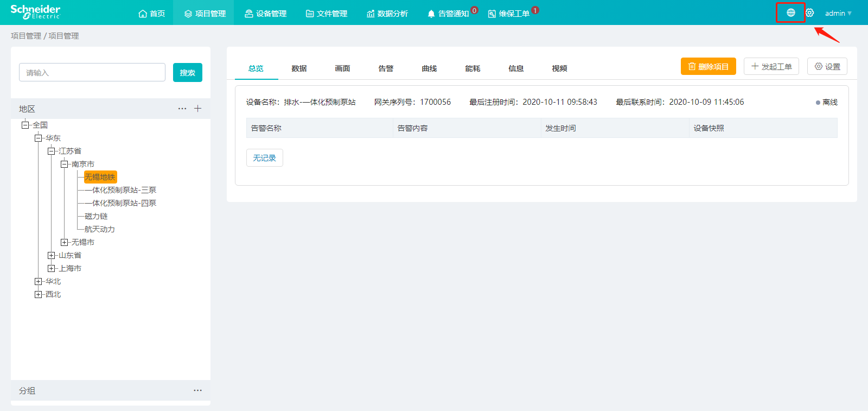Collapse the 南京市 tree node
868x411 pixels.
pos(64,164)
